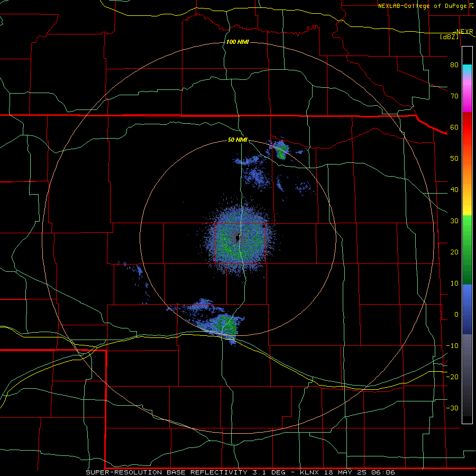The width and height of the screenshot is (476, 476).
Task: Click the NEXLAB-College of DuPage title text
Action: tap(422, 6)
